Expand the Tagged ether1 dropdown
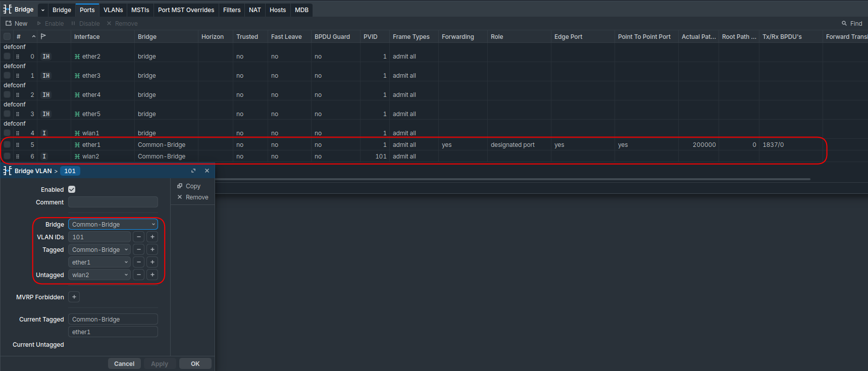Screen dimensions: 868x371 pyautogui.click(x=99, y=262)
